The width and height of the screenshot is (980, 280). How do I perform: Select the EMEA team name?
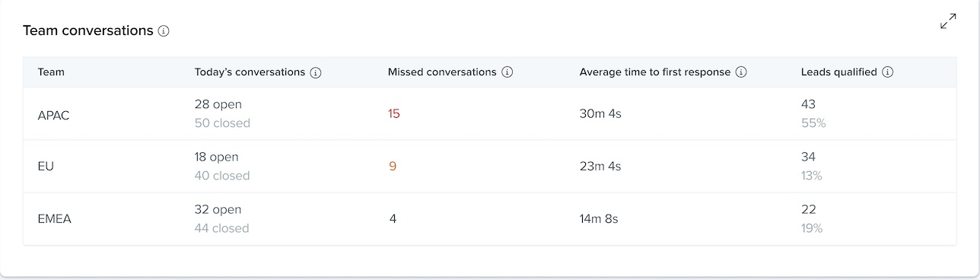tap(54, 219)
